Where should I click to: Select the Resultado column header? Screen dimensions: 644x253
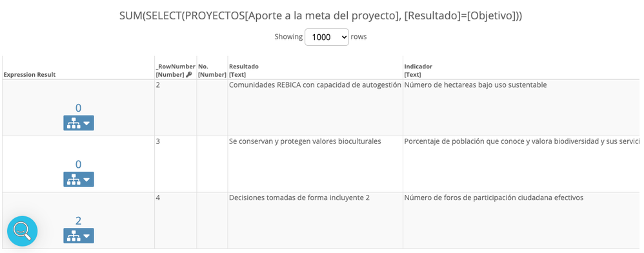click(x=244, y=70)
